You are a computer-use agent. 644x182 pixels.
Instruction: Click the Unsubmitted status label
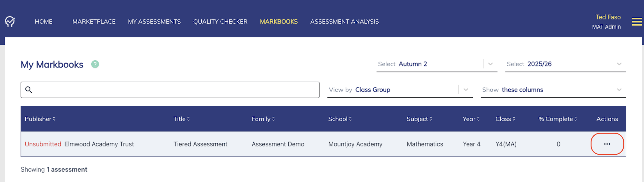(43, 144)
